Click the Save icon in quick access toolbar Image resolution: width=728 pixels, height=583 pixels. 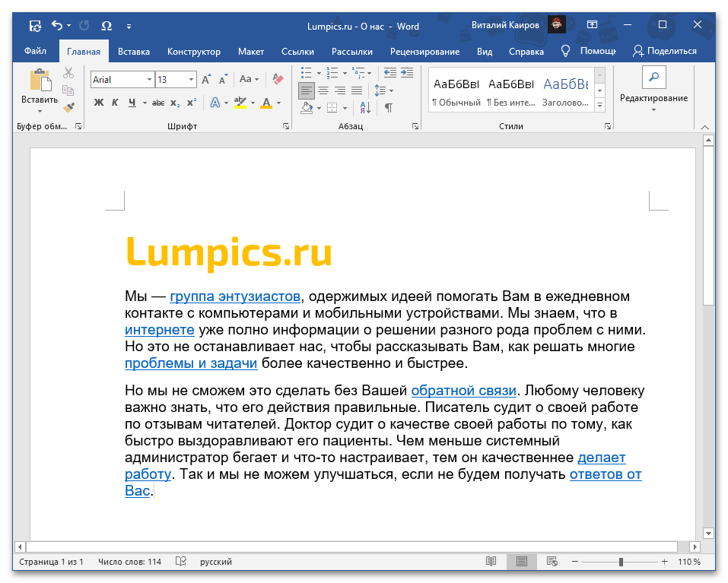point(35,26)
